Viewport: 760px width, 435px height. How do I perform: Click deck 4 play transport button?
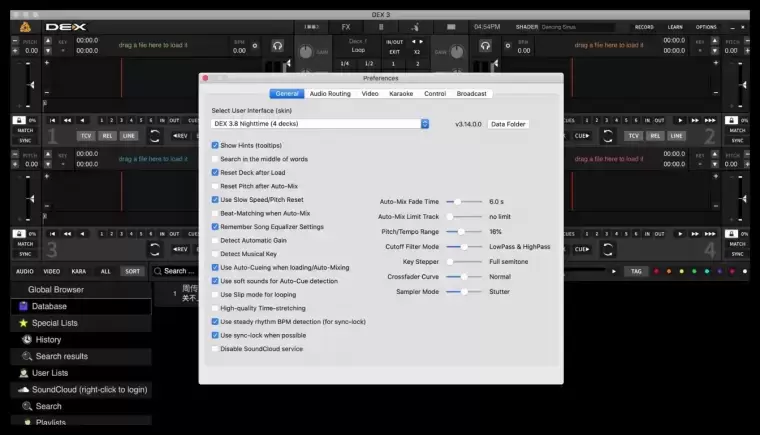pos(680,234)
